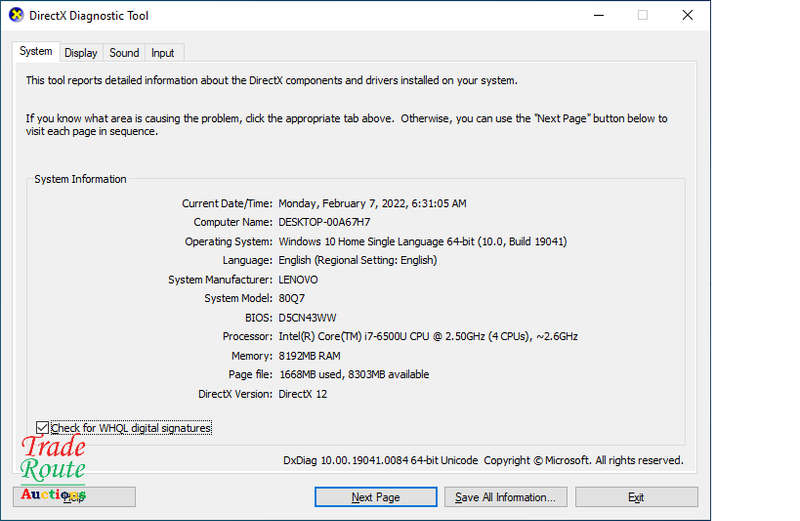Click the English (Regional Setting: English) value
Image resolution: width=800 pixels, height=521 pixels.
pyautogui.click(x=358, y=260)
